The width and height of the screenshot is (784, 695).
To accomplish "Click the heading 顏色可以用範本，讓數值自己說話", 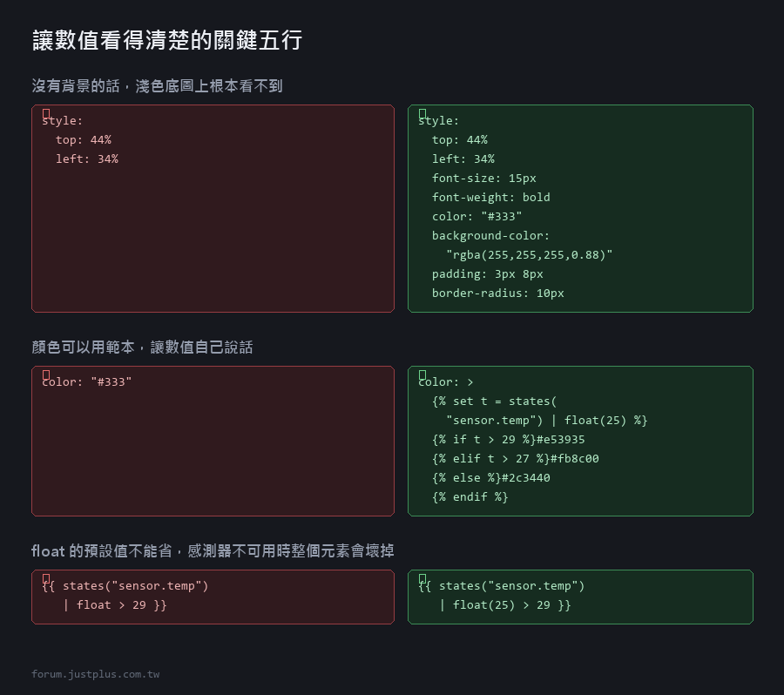I will [142, 347].
